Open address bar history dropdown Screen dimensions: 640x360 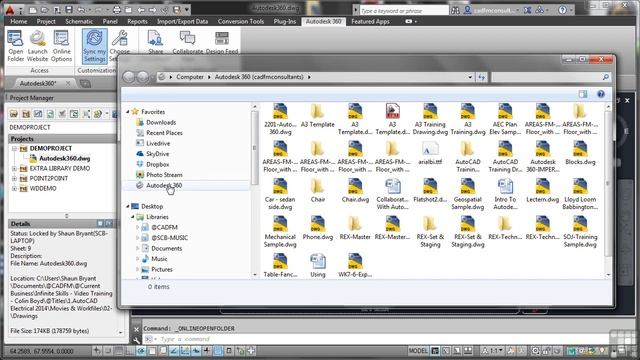[x=470, y=77]
